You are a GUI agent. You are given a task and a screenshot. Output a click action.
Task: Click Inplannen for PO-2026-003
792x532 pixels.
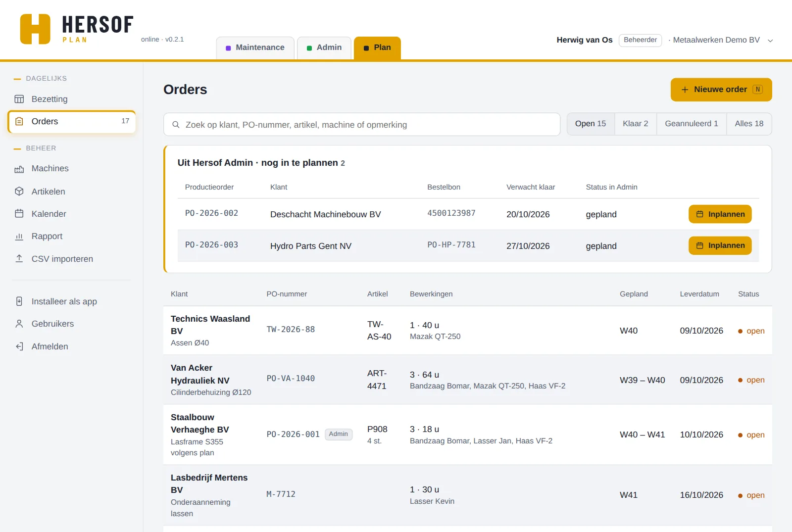pos(720,245)
